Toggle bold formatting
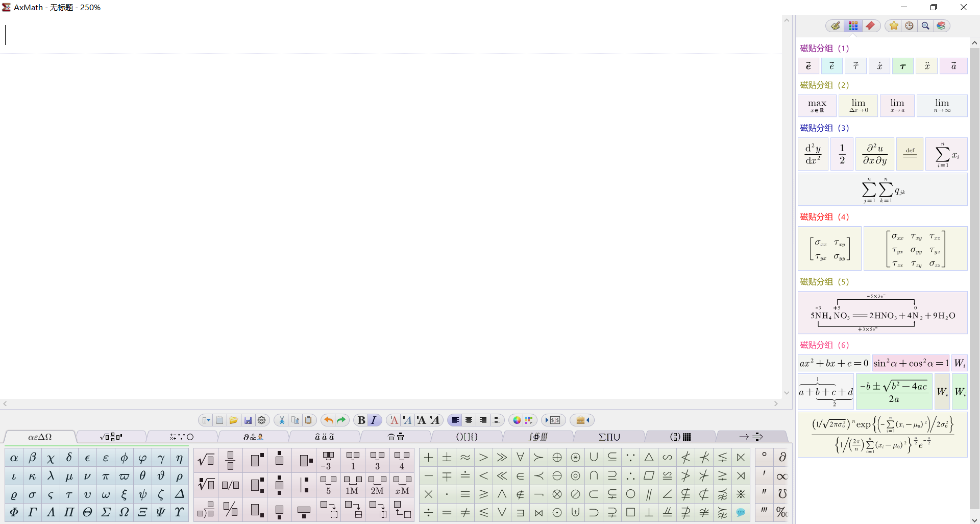This screenshot has width=980, height=524. pos(361,420)
